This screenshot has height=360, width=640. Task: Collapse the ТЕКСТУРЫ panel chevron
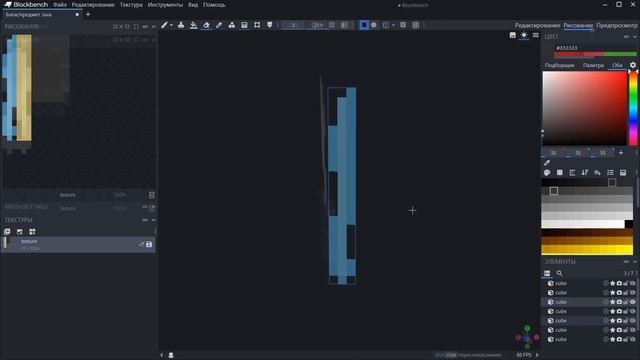point(153,220)
